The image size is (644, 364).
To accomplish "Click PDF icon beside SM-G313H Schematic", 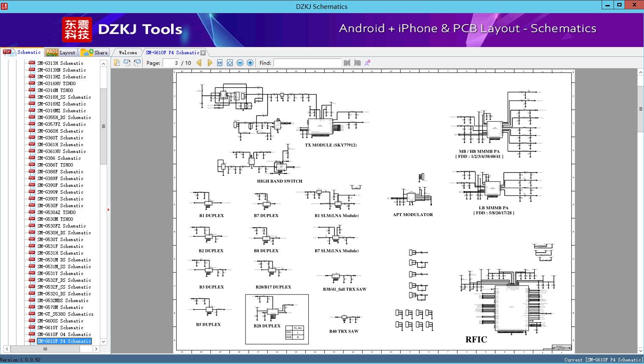I will 32,63.
